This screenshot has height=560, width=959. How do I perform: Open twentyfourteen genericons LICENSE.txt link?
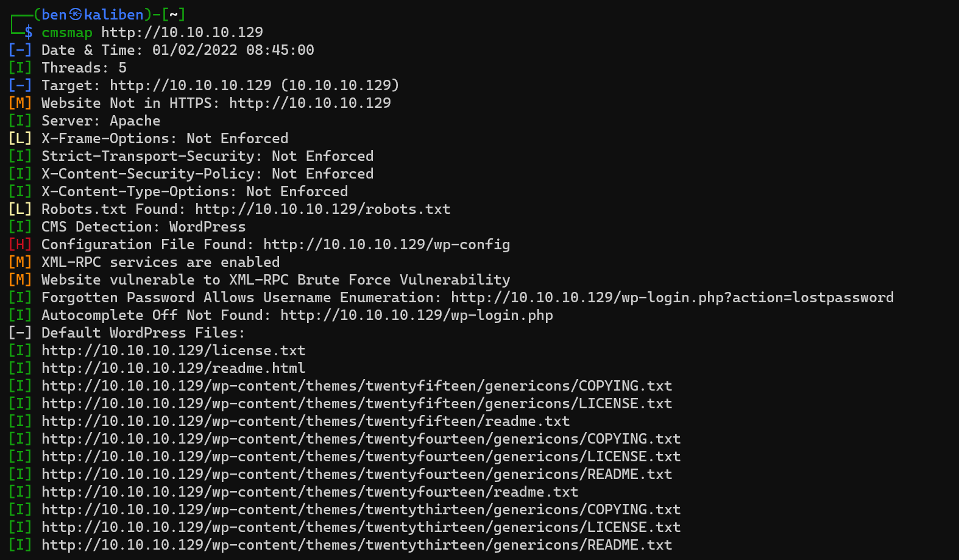(361, 456)
